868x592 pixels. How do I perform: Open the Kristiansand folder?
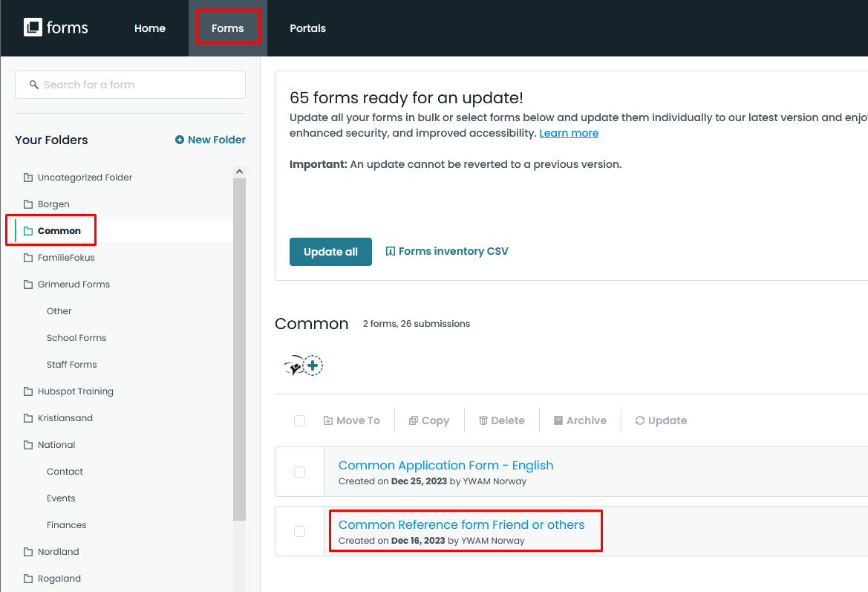58,418
